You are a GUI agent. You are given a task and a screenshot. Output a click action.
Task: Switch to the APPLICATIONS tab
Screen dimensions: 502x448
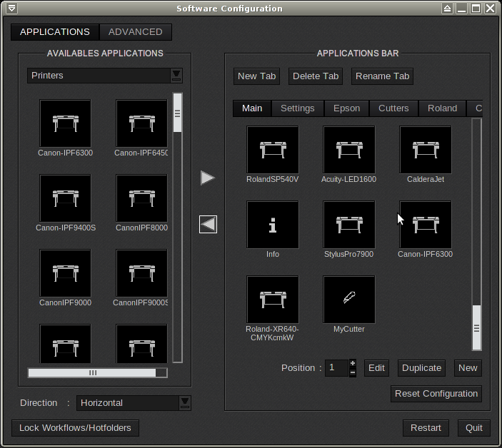[55, 32]
